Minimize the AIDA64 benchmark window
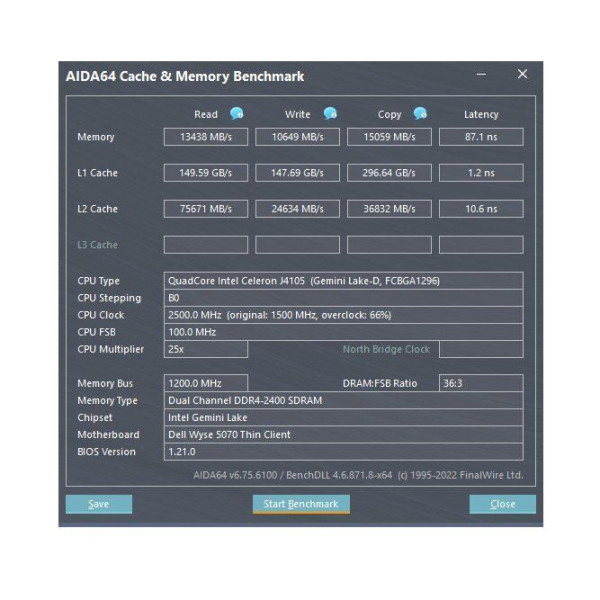The width and height of the screenshot is (600, 600). tap(481, 74)
